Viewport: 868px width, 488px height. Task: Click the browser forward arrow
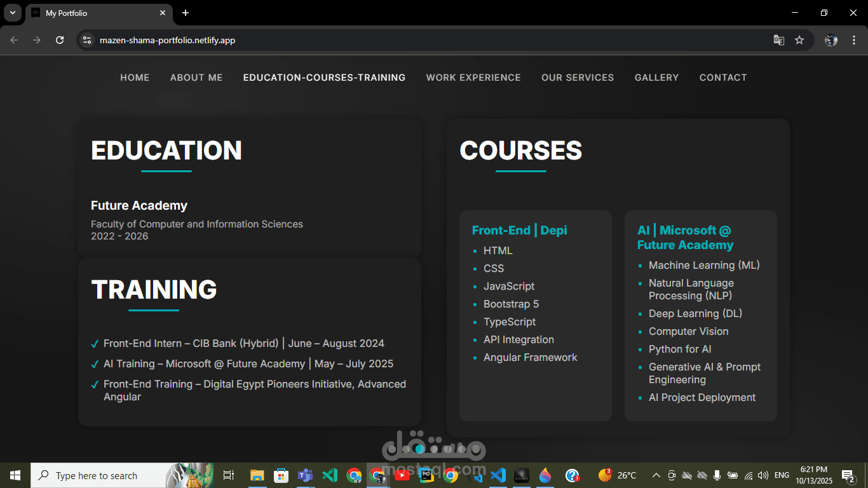37,40
